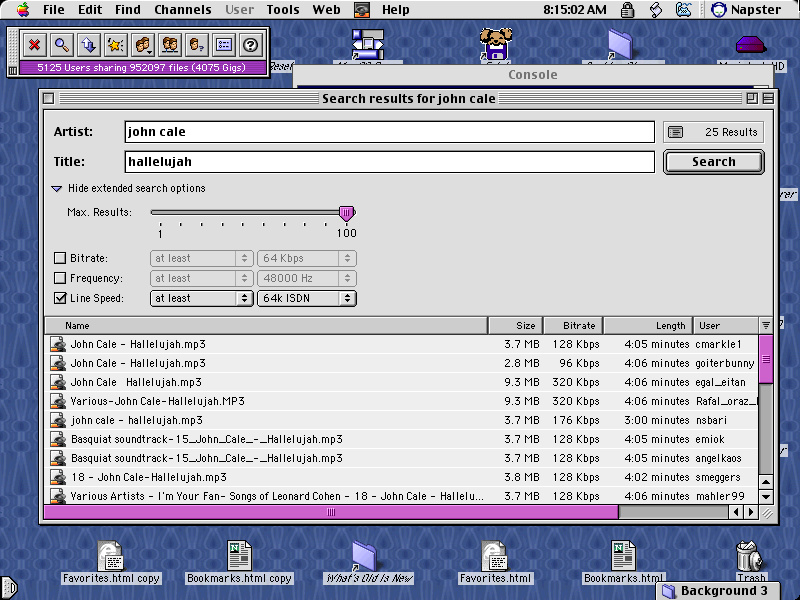This screenshot has width=800, height=600.
Task: Click the vertical scrollbar thumb in results list
Action: [x=766, y=359]
